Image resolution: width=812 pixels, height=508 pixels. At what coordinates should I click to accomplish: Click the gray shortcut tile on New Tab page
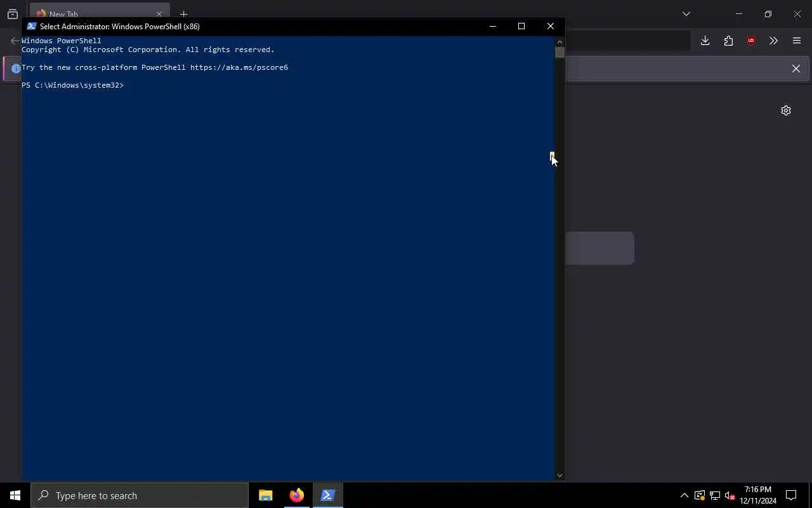click(599, 248)
